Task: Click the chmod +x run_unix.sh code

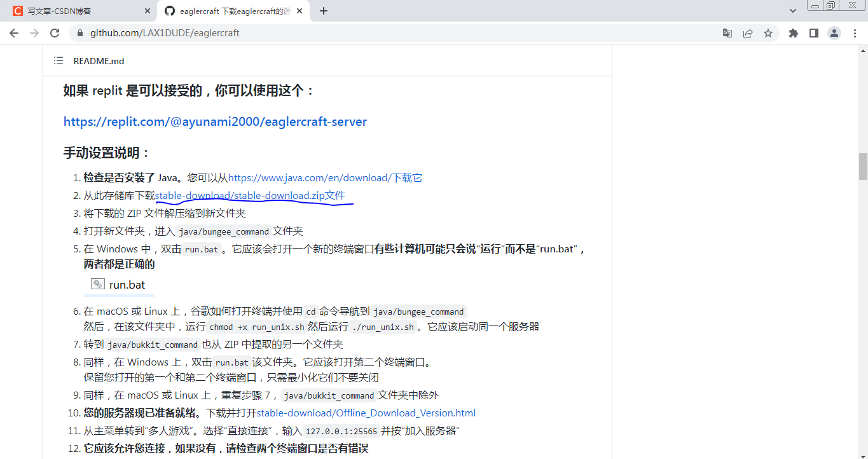Action: pyautogui.click(x=257, y=327)
